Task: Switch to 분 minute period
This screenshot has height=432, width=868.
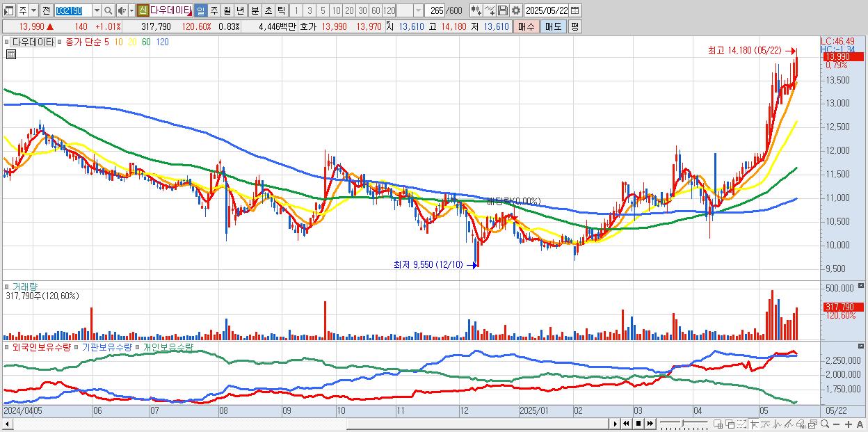Action: 255,10
